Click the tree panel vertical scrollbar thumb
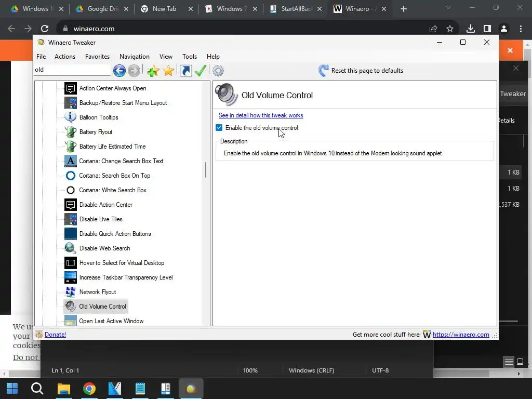This screenshot has width=532, height=399. click(206, 170)
